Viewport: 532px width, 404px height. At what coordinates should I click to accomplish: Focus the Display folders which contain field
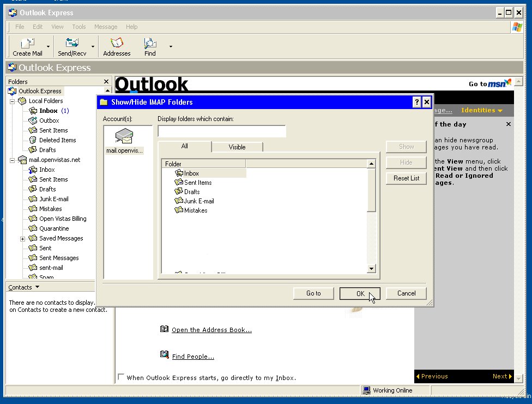[222, 131]
